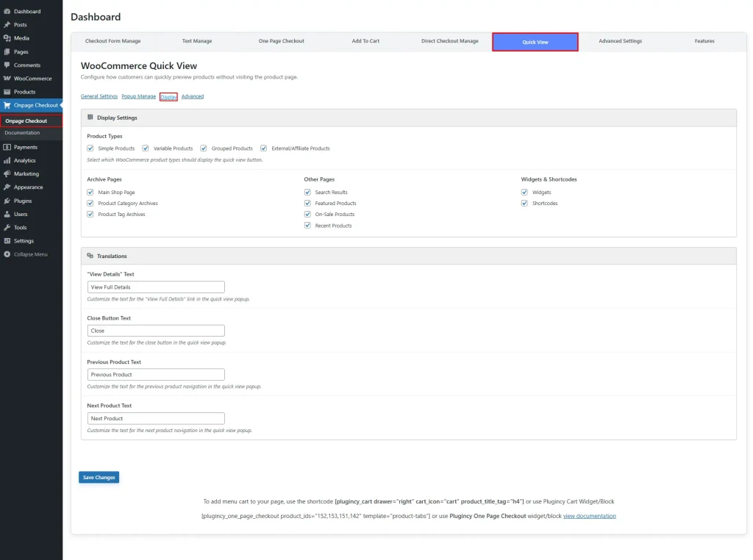Click the Users person icon

7,214
